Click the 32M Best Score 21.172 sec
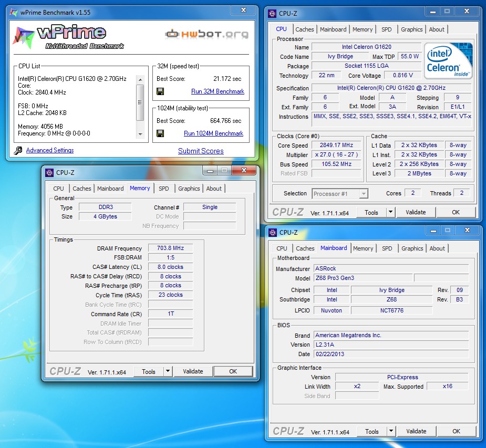Image resolution: width=486 pixels, height=448 pixels. pyautogui.click(x=227, y=79)
